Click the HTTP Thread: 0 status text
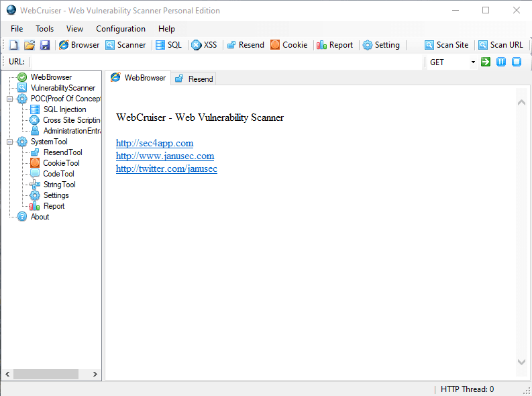The height and width of the screenshot is (396, 532). (467, 389)
